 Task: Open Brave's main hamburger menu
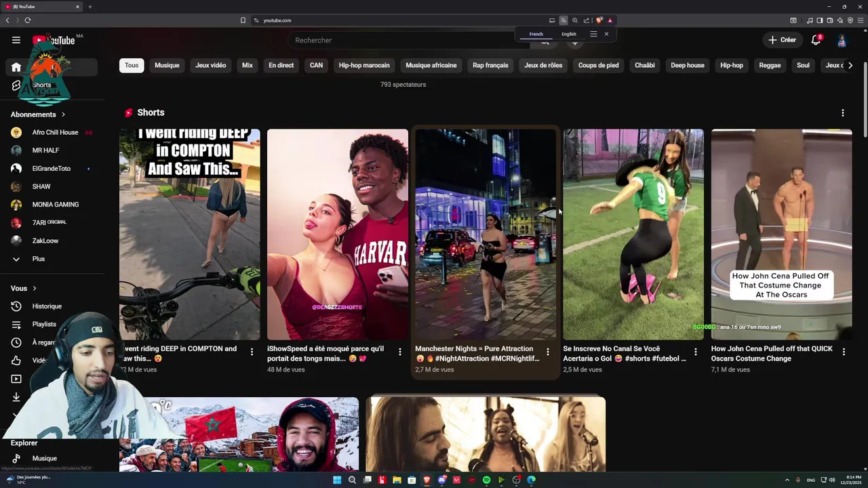coord(861,20)
